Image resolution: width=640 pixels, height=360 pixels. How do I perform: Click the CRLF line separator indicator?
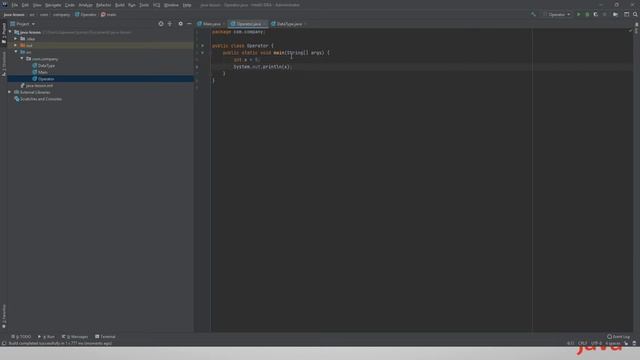pyautogui.click(x=582, y=343)
